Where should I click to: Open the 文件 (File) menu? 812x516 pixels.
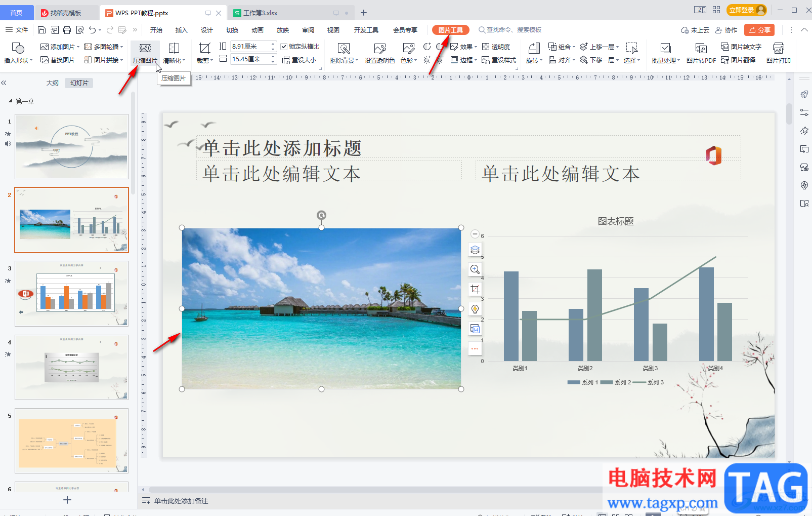pos(17,30)
